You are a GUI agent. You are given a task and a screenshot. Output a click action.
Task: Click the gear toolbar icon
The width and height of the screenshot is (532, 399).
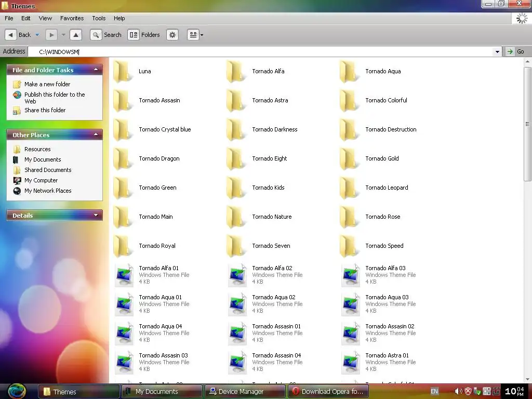172,35
